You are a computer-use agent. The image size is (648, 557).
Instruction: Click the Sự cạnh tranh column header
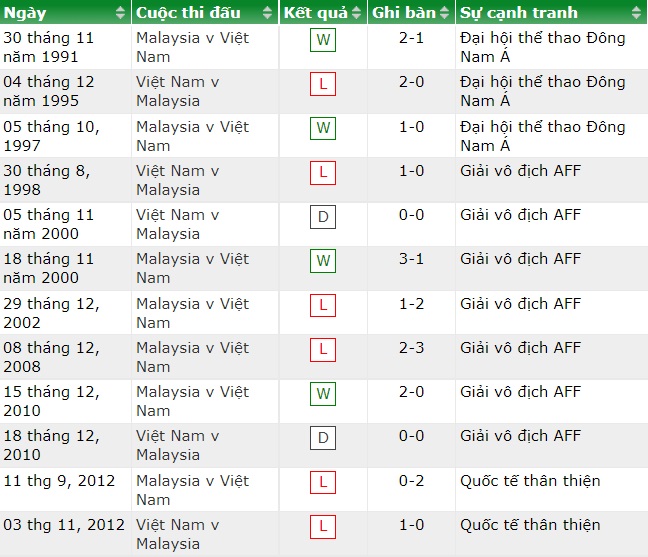[519, 13]
